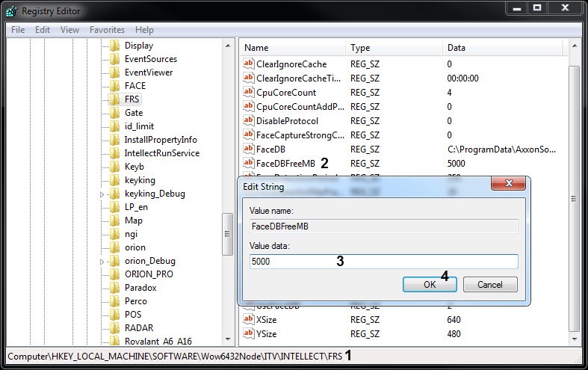This screenshot has height=370, width=588.
Task: Expand the orion_Debug tree node
Action: [102, 262]
